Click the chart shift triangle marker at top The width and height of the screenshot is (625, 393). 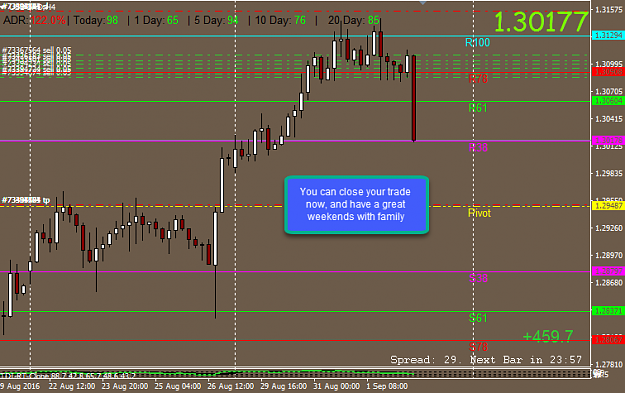[x=423, y=2]
